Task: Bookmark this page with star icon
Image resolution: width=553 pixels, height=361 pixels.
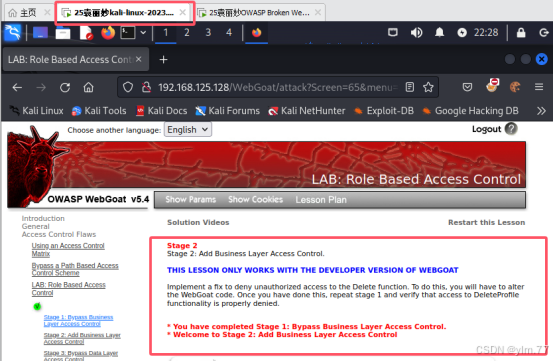Action: (428, 87)
